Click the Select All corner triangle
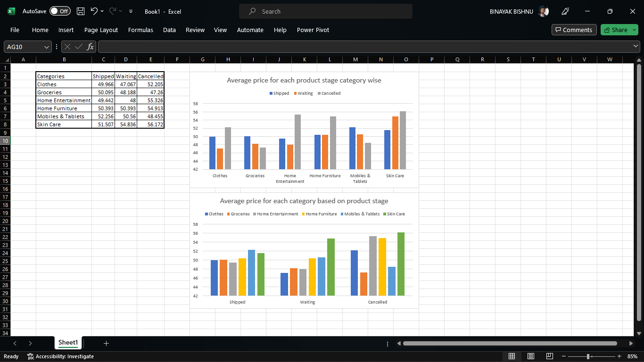Screen dimensions: 644x362 coord(7,59)
